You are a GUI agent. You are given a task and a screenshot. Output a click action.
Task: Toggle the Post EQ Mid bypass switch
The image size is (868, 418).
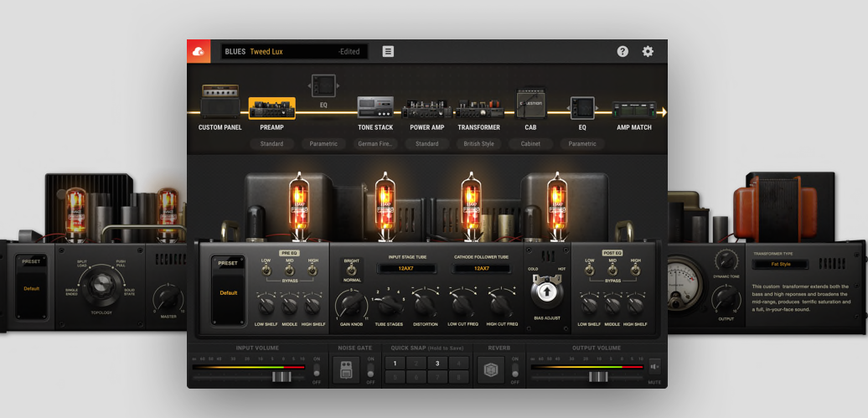click(612, 270)
